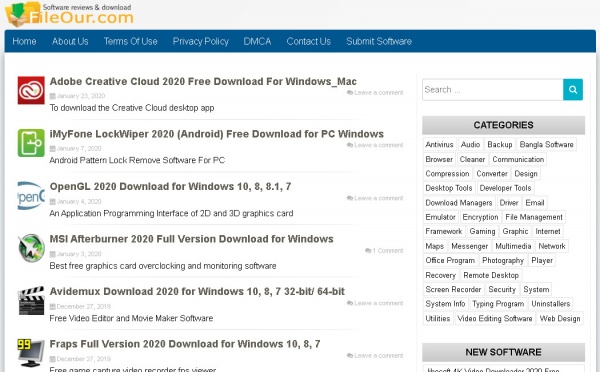
Task: Select the Cleaner category tag
Action: 472,159
